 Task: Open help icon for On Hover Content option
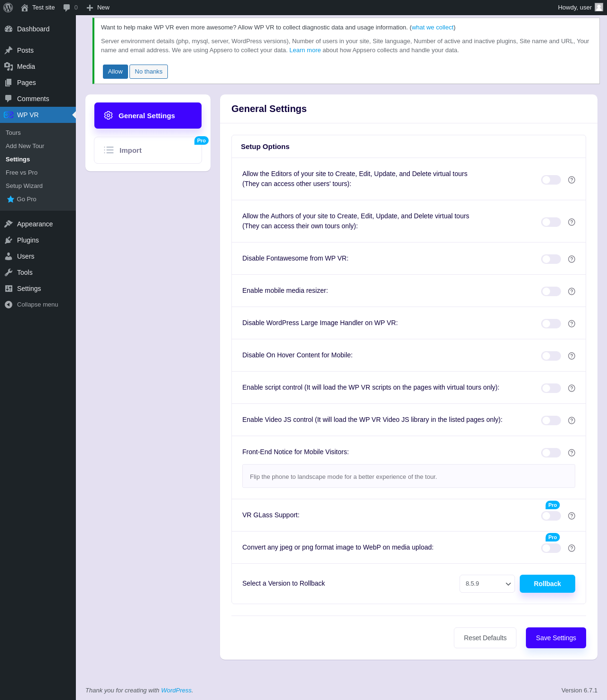tap(571, 356)
